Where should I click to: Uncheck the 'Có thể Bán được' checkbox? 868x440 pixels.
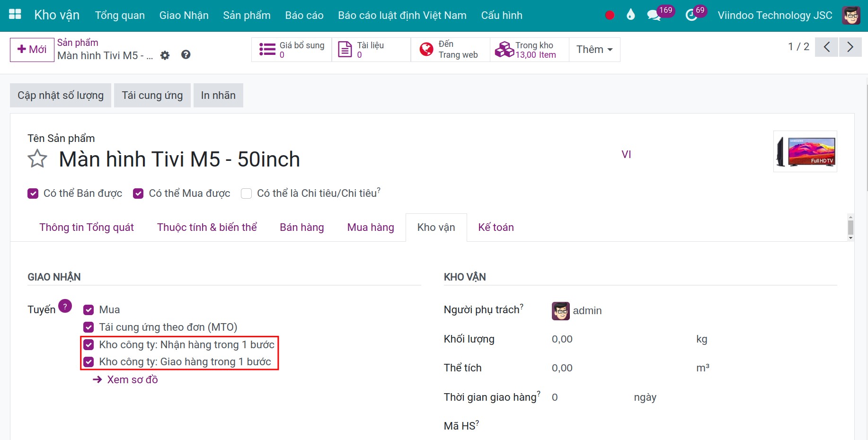coord(33,194)
